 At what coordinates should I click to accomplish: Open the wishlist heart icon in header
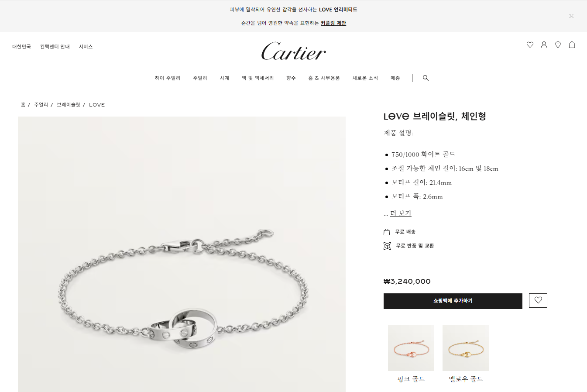pyautogui.click(x=530, y=45)
